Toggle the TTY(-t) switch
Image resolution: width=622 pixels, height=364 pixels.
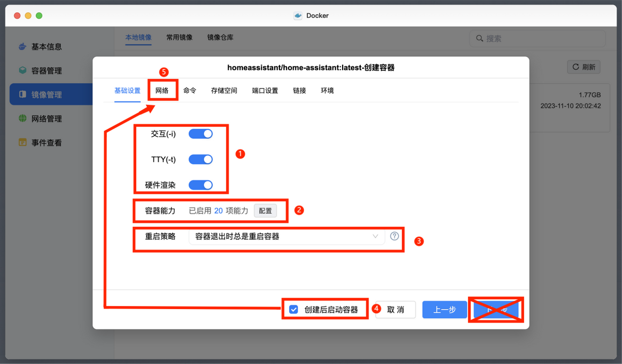pos(201,159)
